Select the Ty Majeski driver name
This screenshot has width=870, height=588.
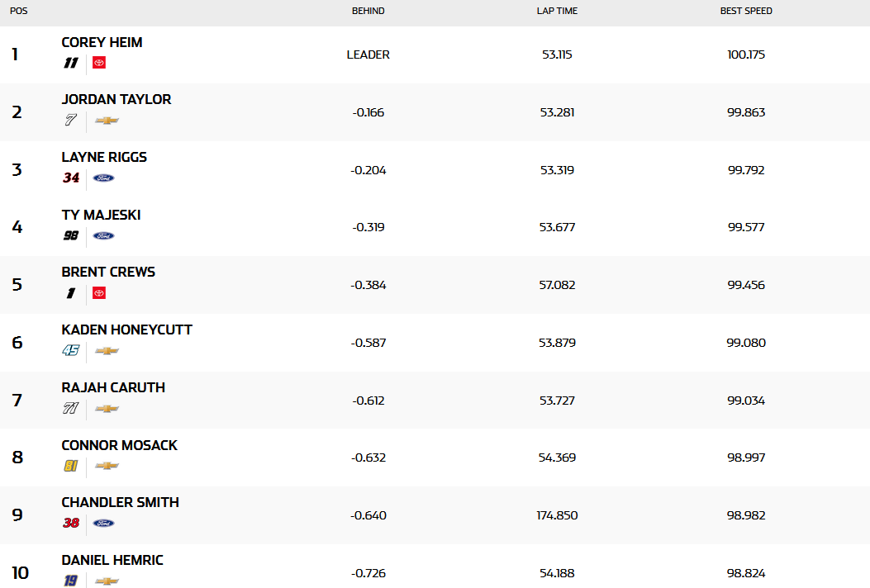click(101, 215)
